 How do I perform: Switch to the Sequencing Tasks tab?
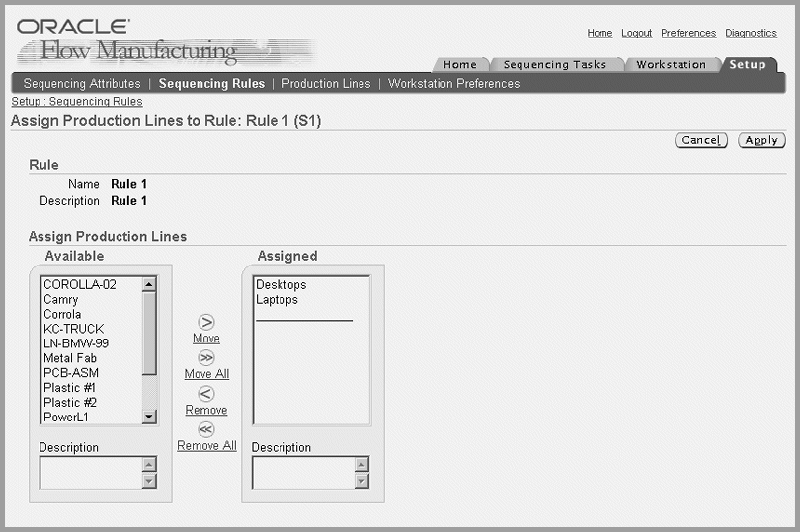click(x=555, y=65)
